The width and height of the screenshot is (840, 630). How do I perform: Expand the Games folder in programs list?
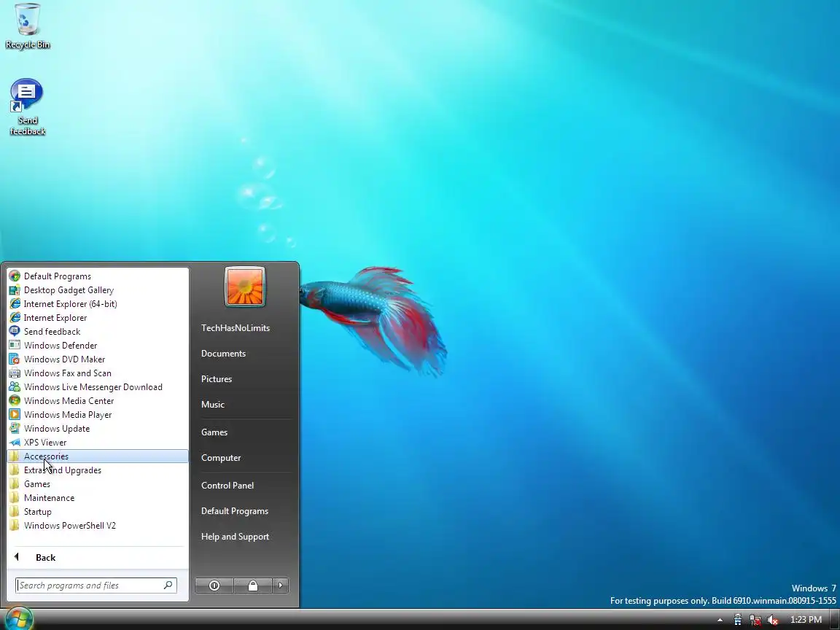pyautogui.click(x=98, y=484)
